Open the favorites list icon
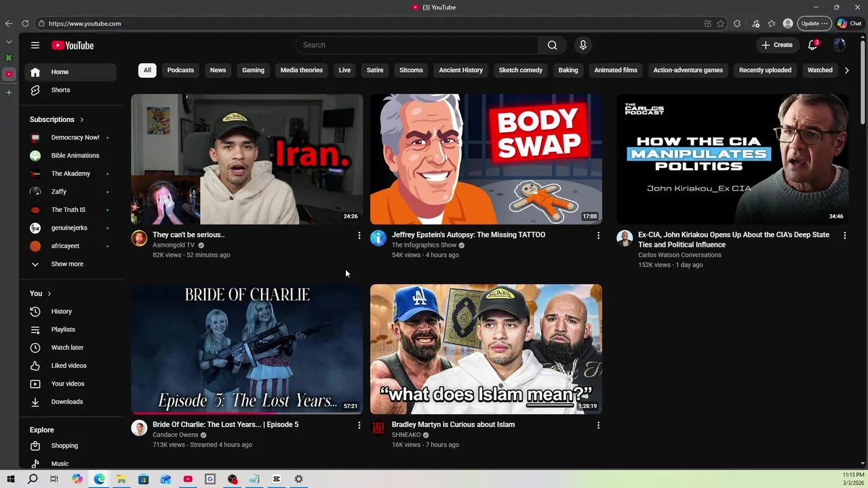 click(x=772, y=24)
